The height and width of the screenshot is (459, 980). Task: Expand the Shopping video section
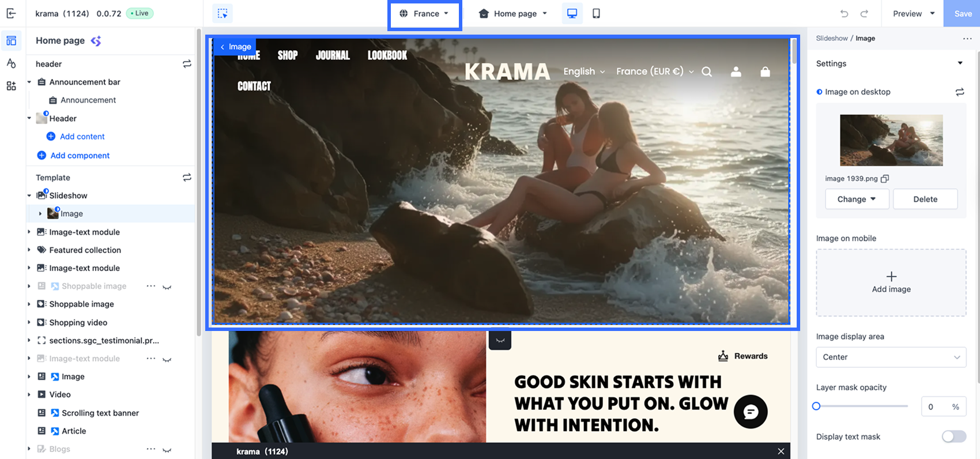point(29,323)
